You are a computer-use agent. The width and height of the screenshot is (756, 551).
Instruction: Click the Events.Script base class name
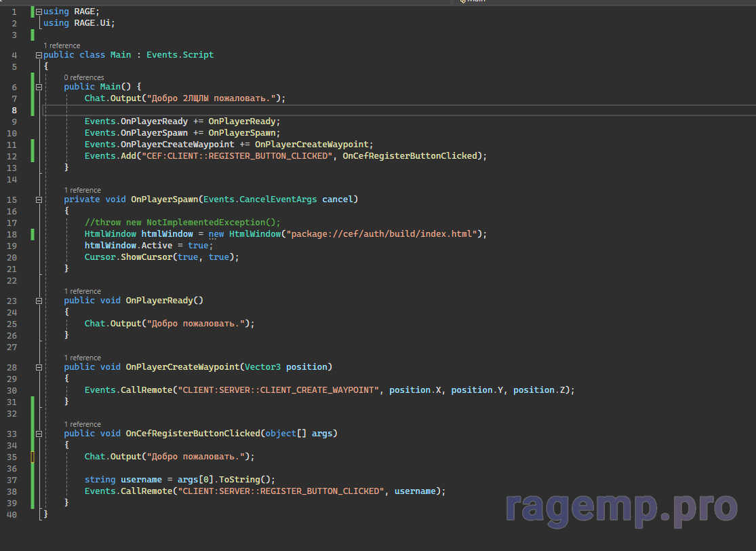[180, 55]
